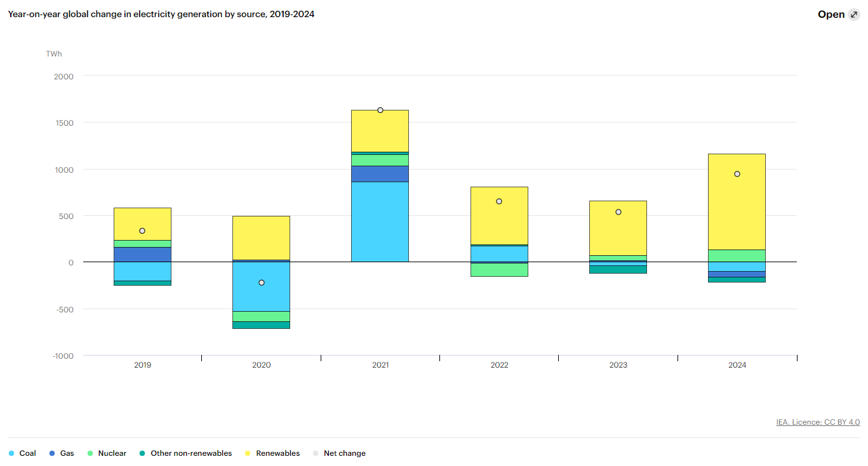868x466 pixels.
Task: Click the 2020 net change dot marker
Action: coord(262,283)
